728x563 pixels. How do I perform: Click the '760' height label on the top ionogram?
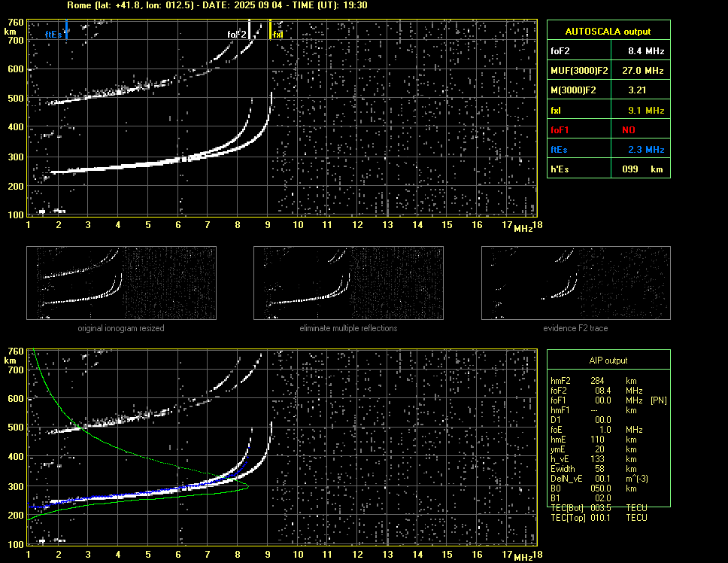[16, 23]
